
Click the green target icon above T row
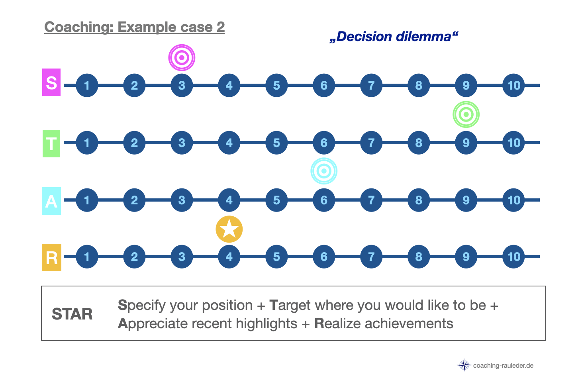pyautogui.click(x=466, y=115)
